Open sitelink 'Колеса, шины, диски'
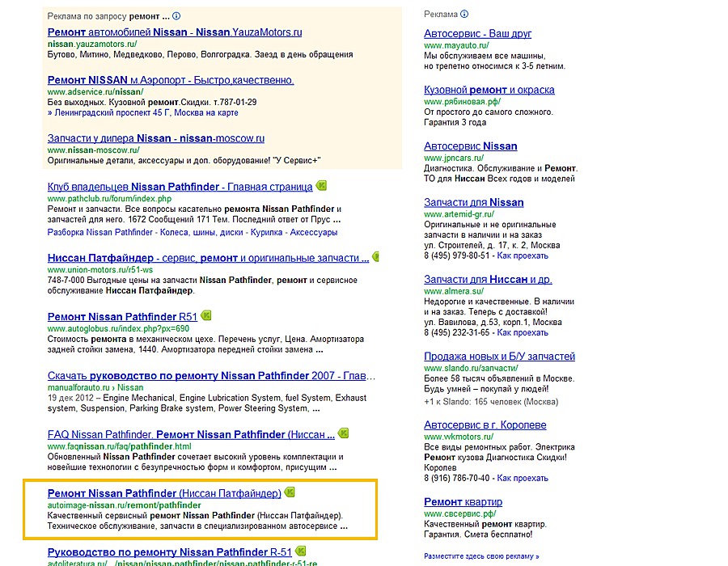The width and height of the screenshot is (728, 566). point(201,232)
